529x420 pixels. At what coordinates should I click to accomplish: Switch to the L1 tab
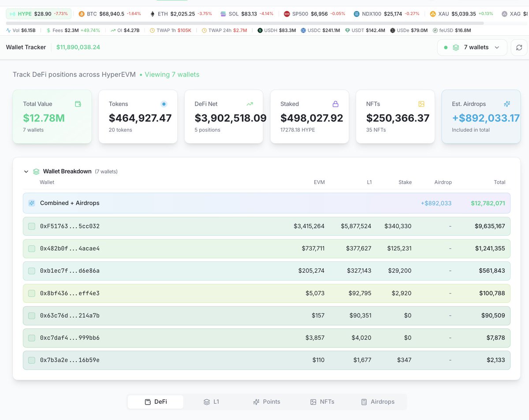tap(211, 402)
